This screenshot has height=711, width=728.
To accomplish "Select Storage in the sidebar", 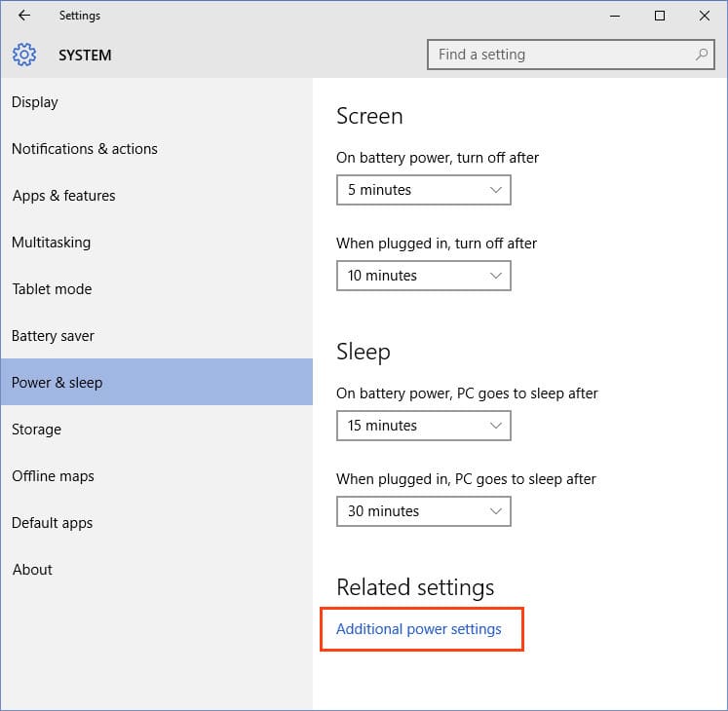I will pos(36,430).
